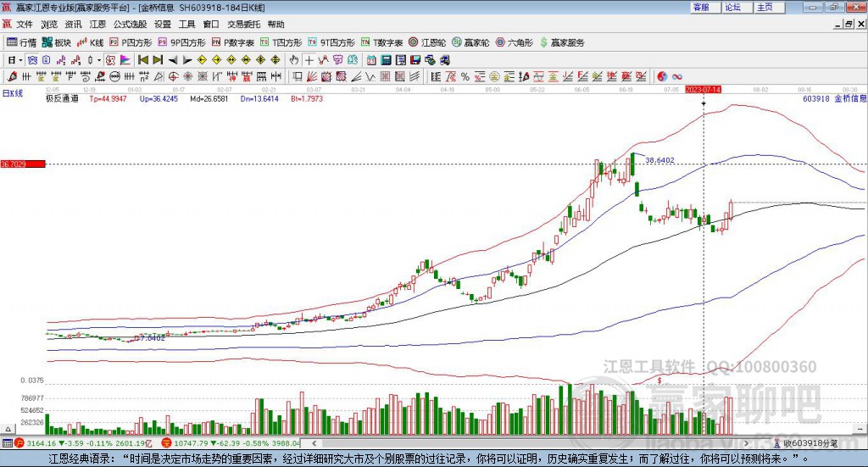Open the 公式选股 menu
Screen dimensions: 868x467
pyautogui.click(x=130, y=25)
